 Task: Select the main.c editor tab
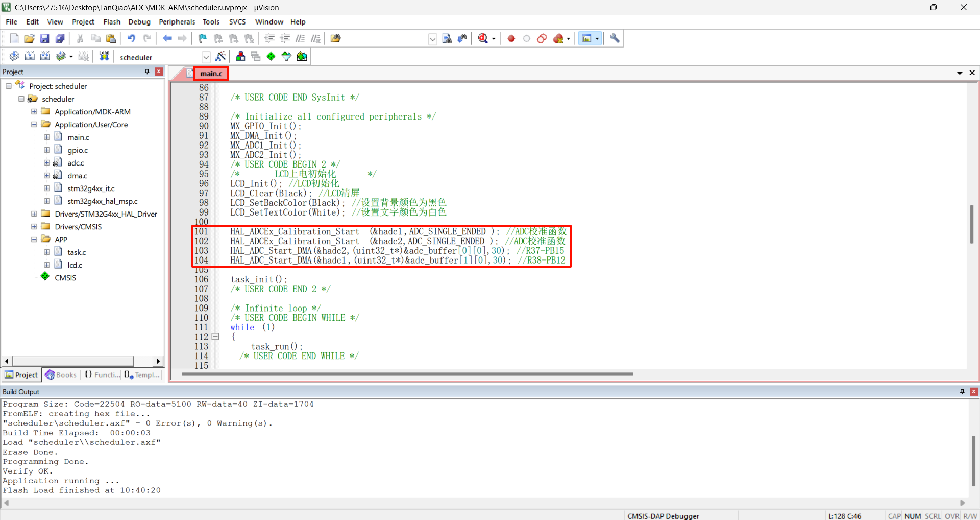click(x=211, y=74)
